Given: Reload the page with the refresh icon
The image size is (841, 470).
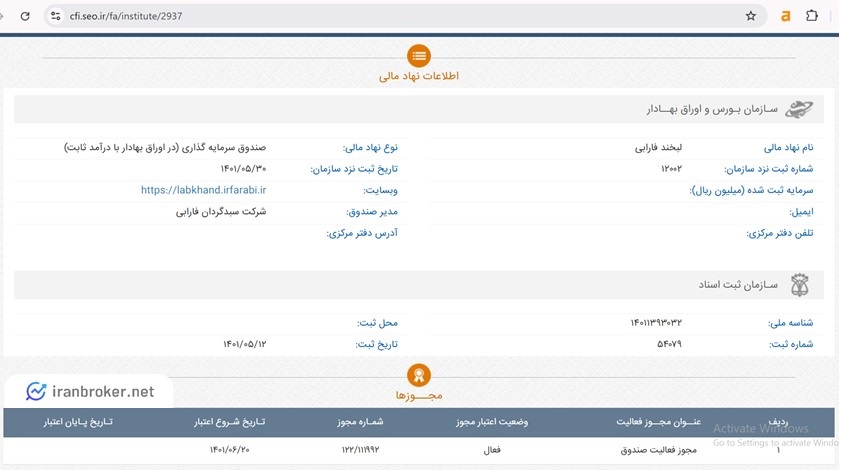Looking at the screenshot, I should 25,16.
